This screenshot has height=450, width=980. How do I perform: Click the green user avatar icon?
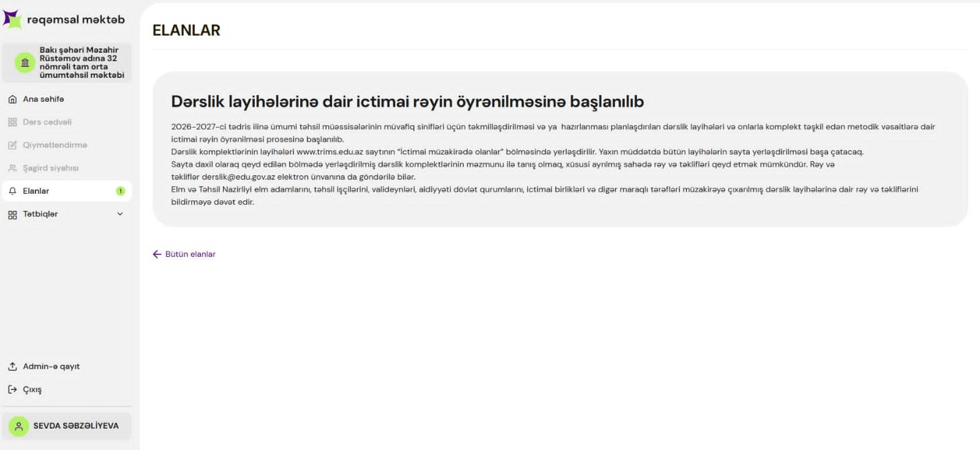(19, 426)
